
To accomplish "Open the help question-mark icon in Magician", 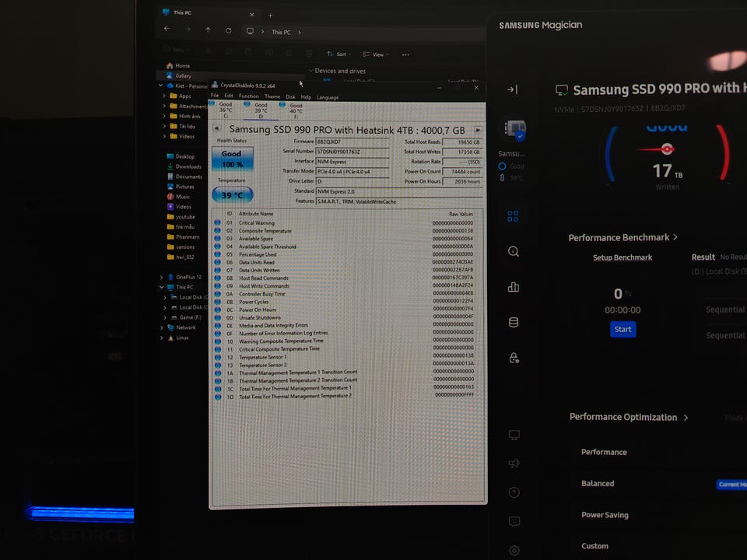I will 514,492.
